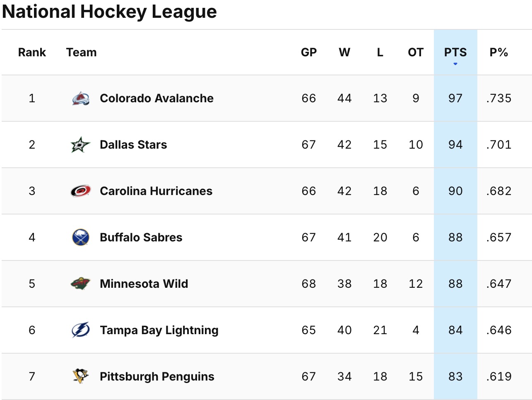The height and width of the screenshot is (400, 532).
Task: Sort by OT column header
Action: point(416,53)
